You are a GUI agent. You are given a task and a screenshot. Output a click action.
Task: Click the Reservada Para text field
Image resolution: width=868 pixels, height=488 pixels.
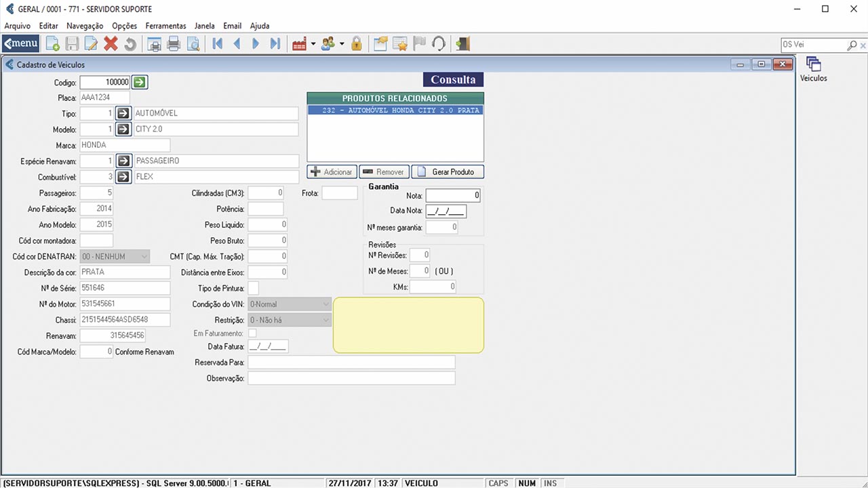pos(351,362)
